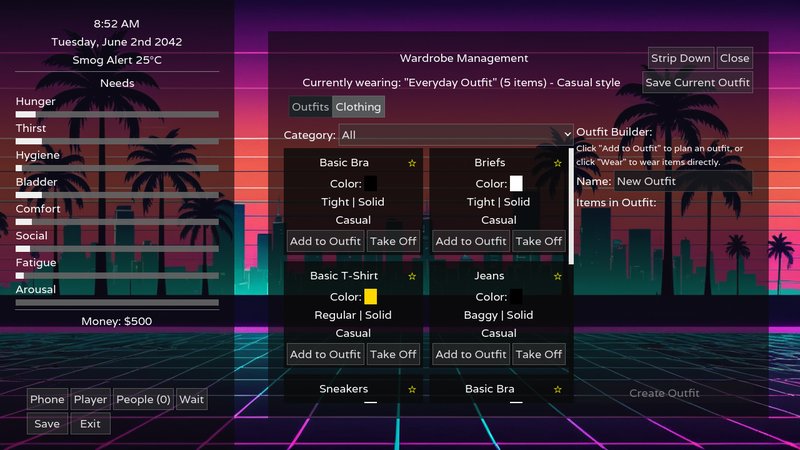Switch to the Outfits tab
Image resolution: width=800 pixels, height=450 pixels.
coord(310,107)
